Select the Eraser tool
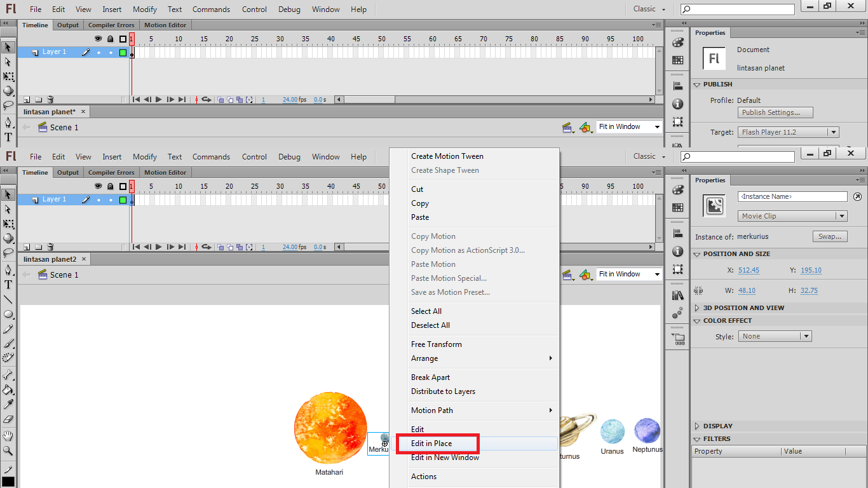868x488 pixels. point(8,419)
